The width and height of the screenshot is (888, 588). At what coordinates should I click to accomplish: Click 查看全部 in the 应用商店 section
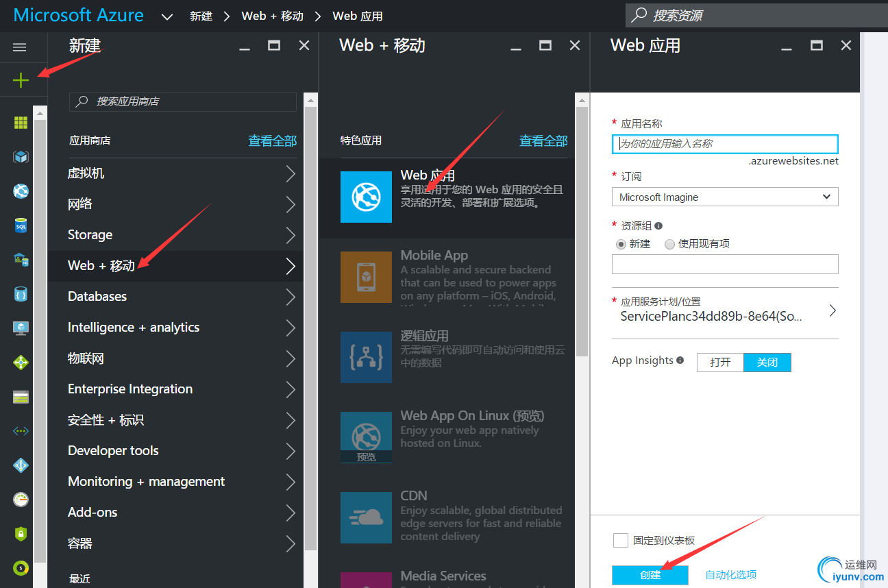(x=272, y=140)
